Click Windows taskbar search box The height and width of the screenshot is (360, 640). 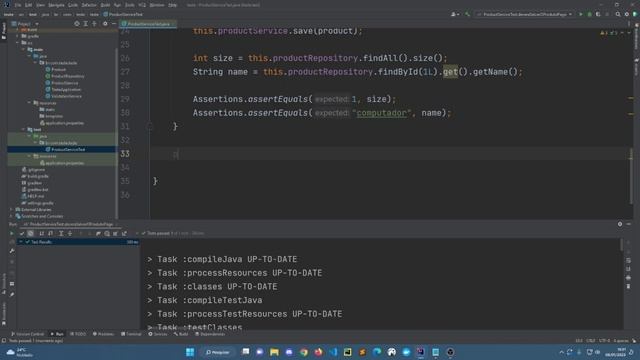(x=218, y=352)
